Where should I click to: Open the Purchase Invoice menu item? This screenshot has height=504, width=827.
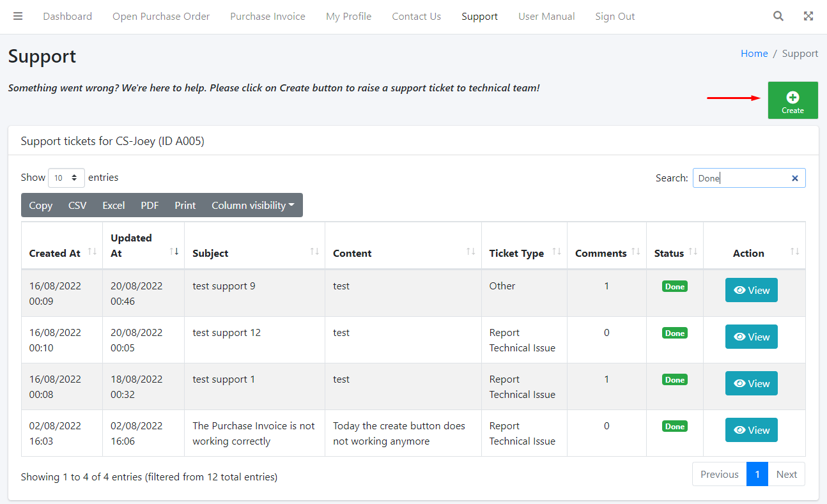coord(268,17)
